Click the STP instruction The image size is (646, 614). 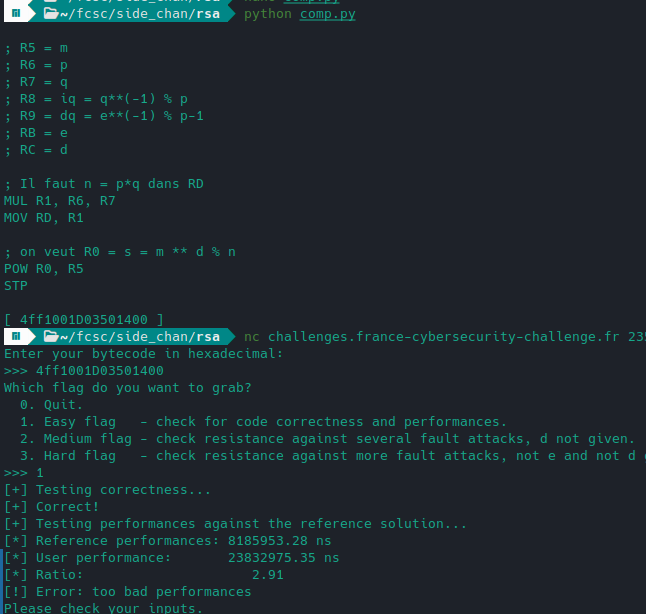click(16, 285)
